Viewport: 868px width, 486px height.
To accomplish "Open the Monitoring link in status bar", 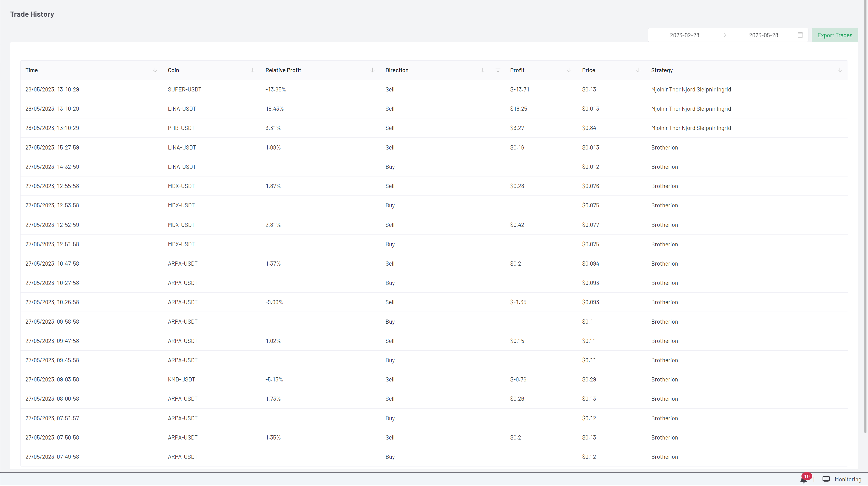I will tap(848, 479).
